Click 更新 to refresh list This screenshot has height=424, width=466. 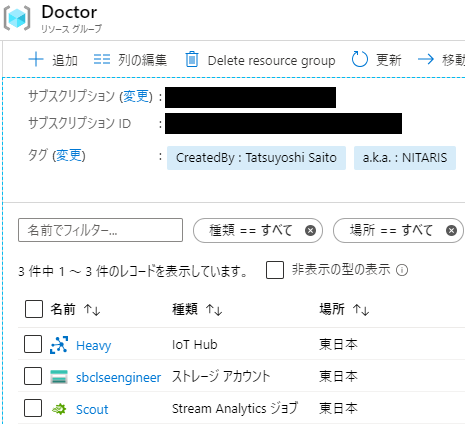pyautogui.click(x=389, y=60)
